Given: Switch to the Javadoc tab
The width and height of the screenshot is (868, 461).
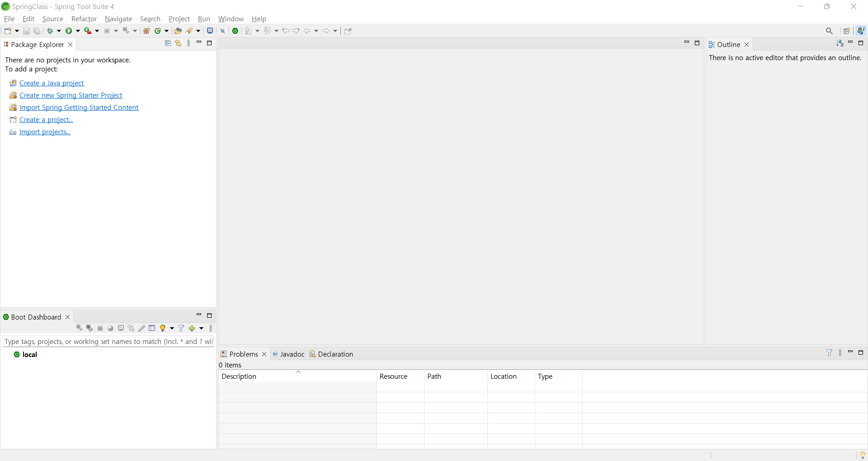Looking at the screenshot, I should 288,354.
